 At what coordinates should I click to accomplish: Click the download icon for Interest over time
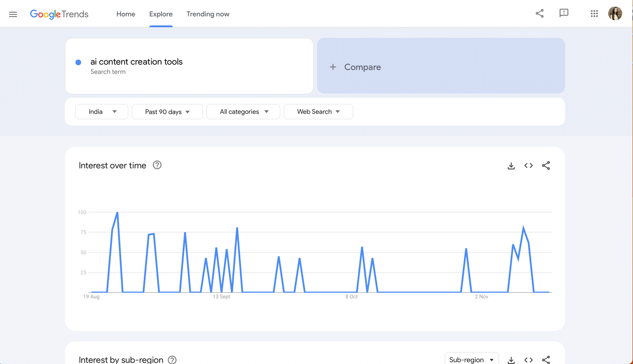click(x=511, y=165)
